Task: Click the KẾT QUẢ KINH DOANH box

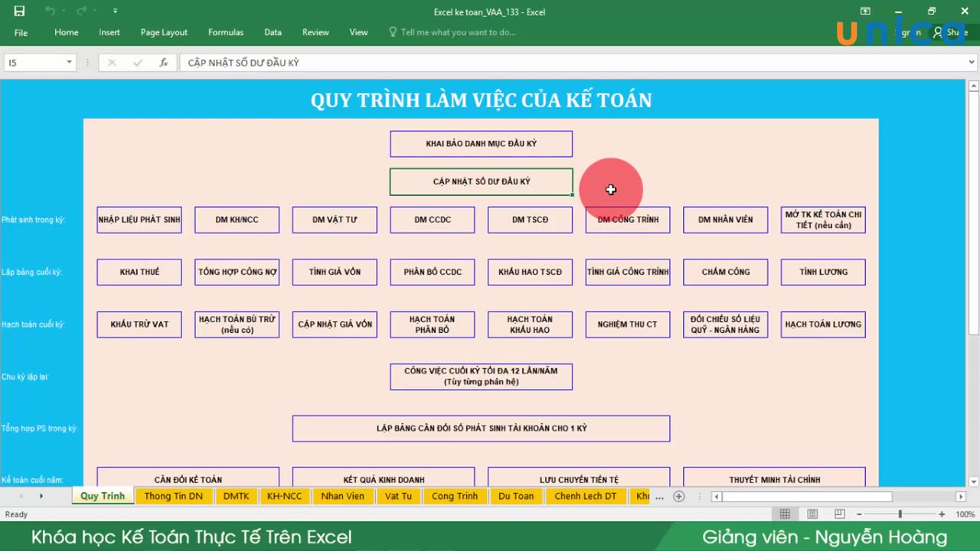Action: tap(384, 477)
